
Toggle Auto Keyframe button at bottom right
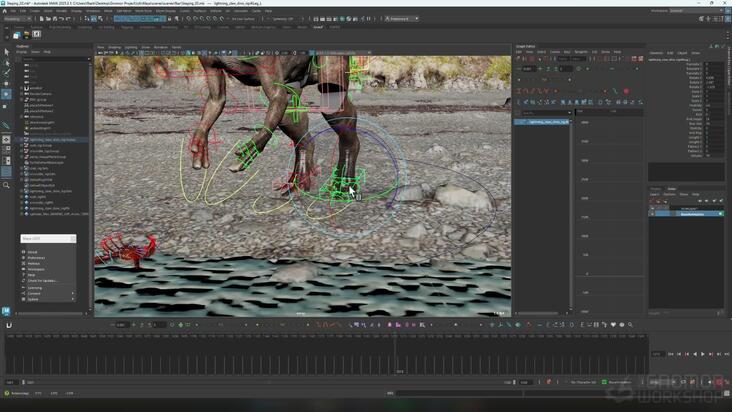pyautogui.click(x=718, y=382)
